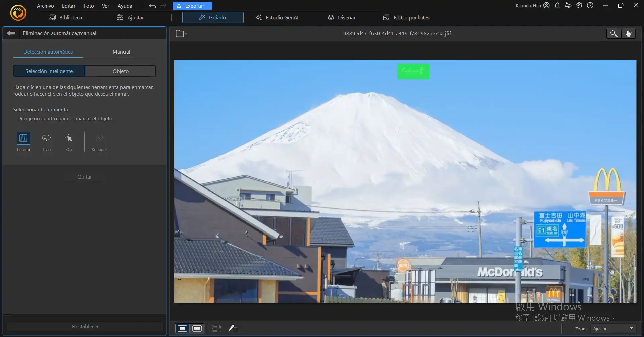Open the adjustment history icon below the canvas
Image resolution: width=644 pixels, height=337 pixels.
pos(216,328)
